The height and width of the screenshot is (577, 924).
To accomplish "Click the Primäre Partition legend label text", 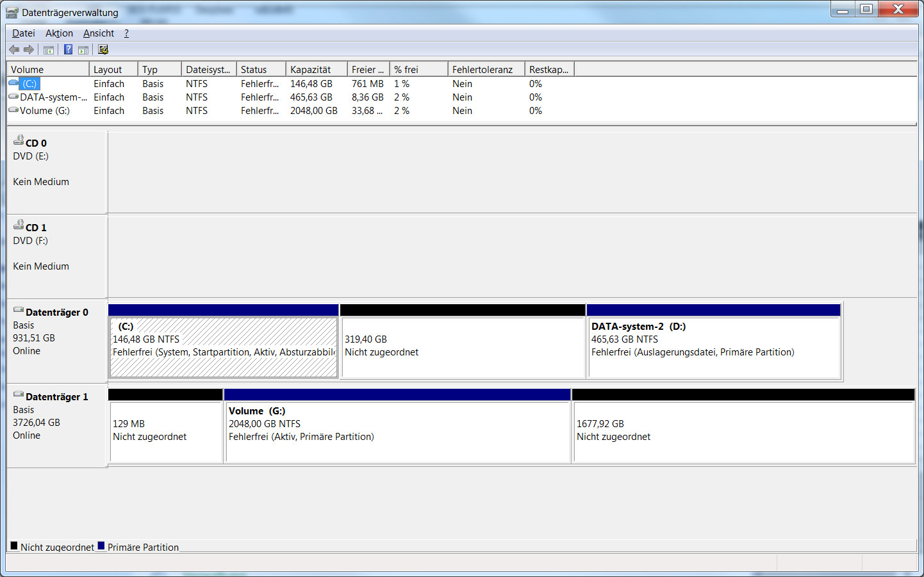I will (144, 547).
